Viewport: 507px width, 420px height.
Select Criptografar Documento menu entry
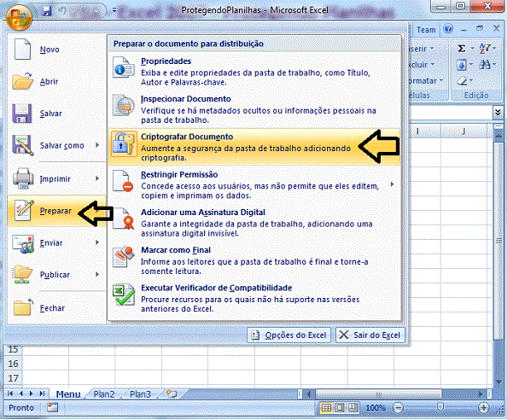(254, 147)
